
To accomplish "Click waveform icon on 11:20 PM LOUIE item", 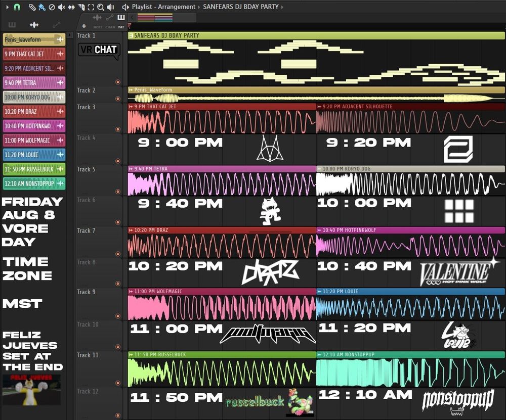I will pyautogui.click(x=60, y=155).
